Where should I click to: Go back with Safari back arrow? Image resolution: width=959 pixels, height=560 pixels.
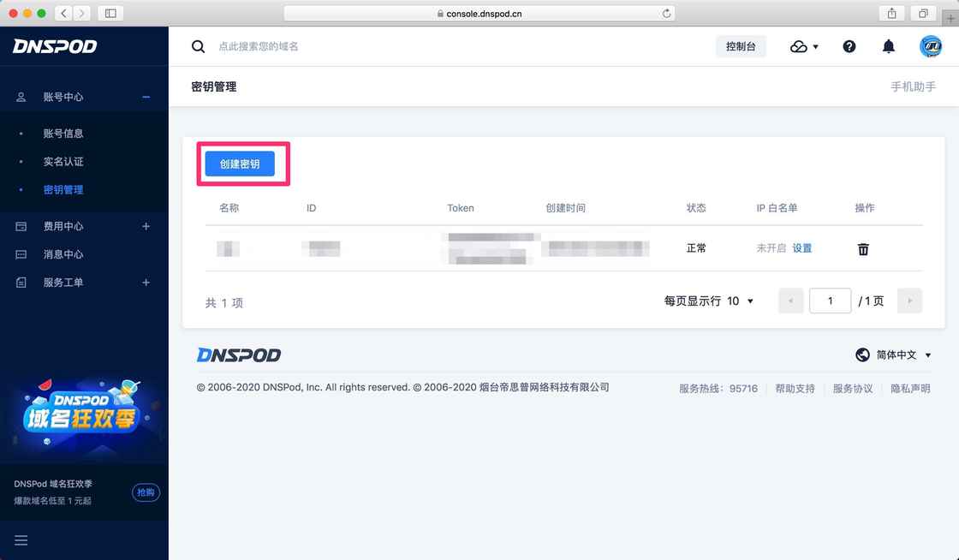64,13
